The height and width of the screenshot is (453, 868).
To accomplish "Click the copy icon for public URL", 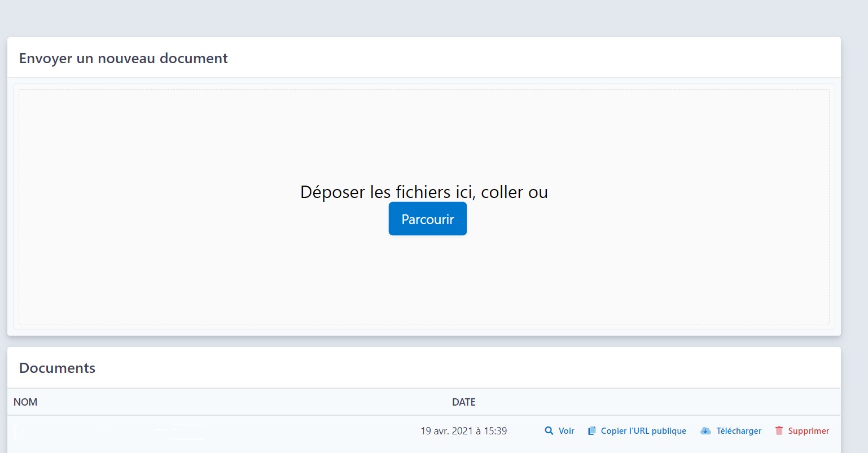I will (591, 431).
